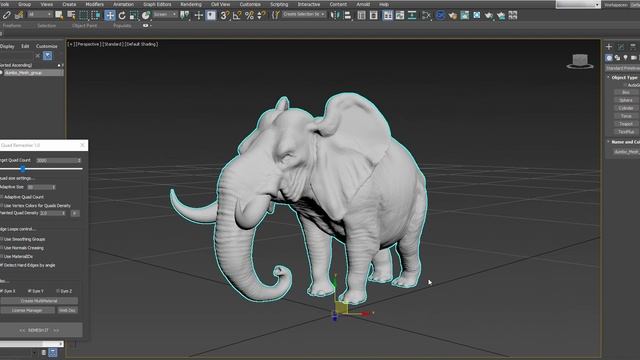Open the Animation menu
This screenshot has width=640, height=360.
click(123, 4)
